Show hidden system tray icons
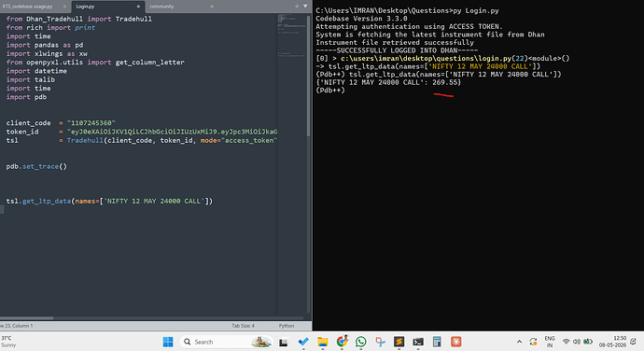The image size is (644, 351). tap(519, 342)
